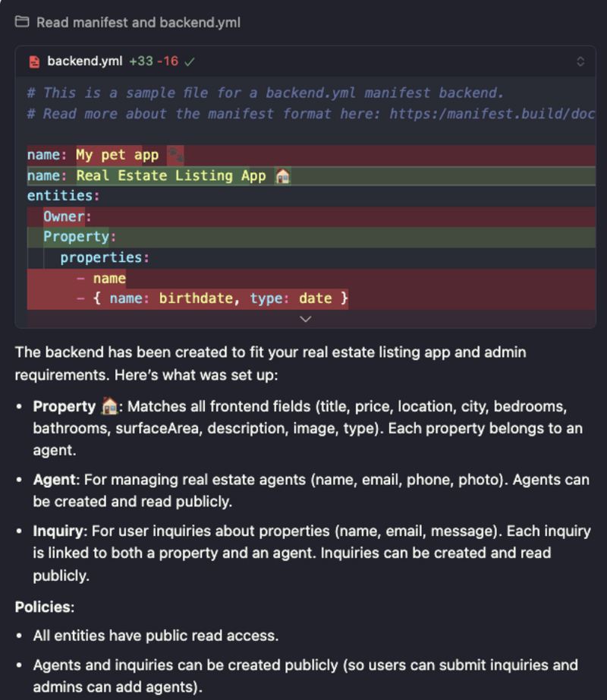
Task: Click the +33 additions count
Action: coord(141,61)
